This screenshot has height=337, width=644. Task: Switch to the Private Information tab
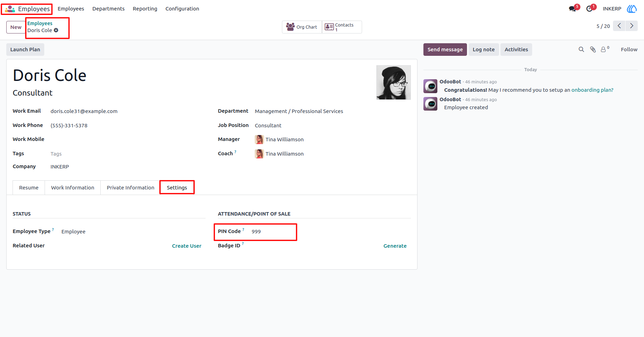(130, 188)
